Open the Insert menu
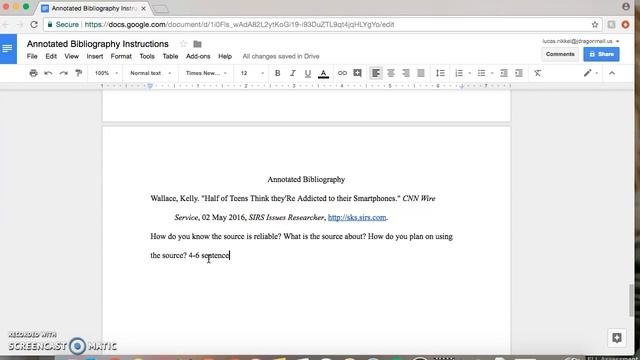640x360 pixels. coord(95,56)
